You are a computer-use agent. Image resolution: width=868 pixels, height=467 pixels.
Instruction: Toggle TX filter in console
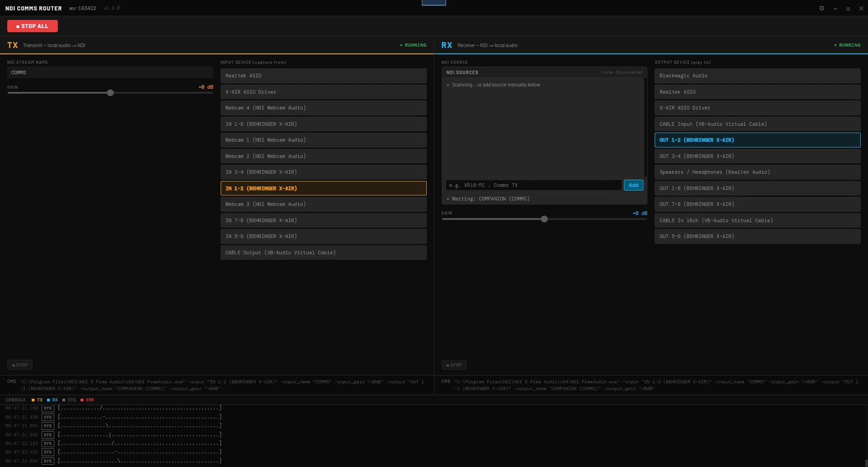[x=37, y=400]
